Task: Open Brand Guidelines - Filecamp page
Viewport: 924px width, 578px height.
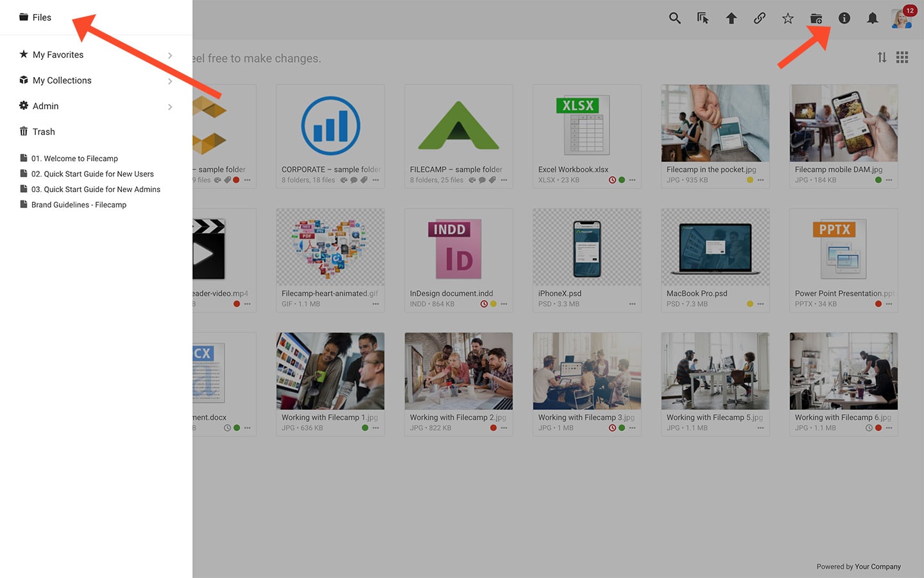Action: click(x=78, y=205)
